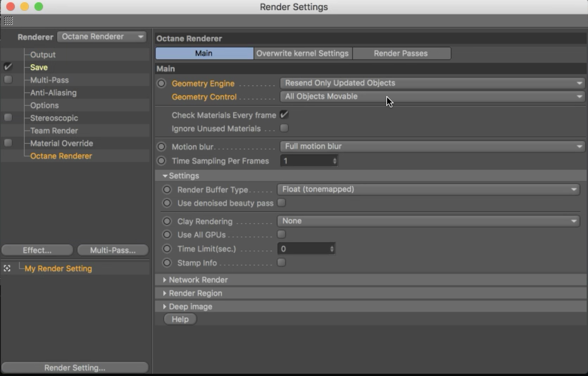This screenshot has height=376, width=588.
Task: Click keyframe dot for Time Sampling Per Frames
Action: [x=161, y=161]
